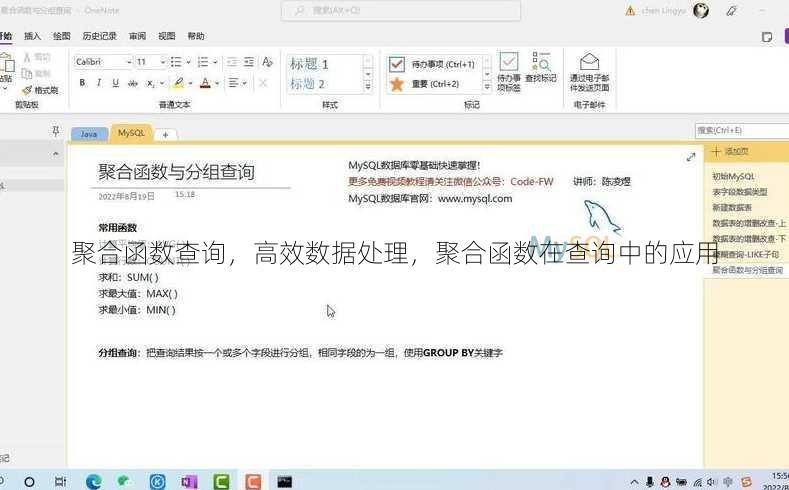Collapse the notebook list chevron
This screenshot has height=490, width=789.
(56, 154)
